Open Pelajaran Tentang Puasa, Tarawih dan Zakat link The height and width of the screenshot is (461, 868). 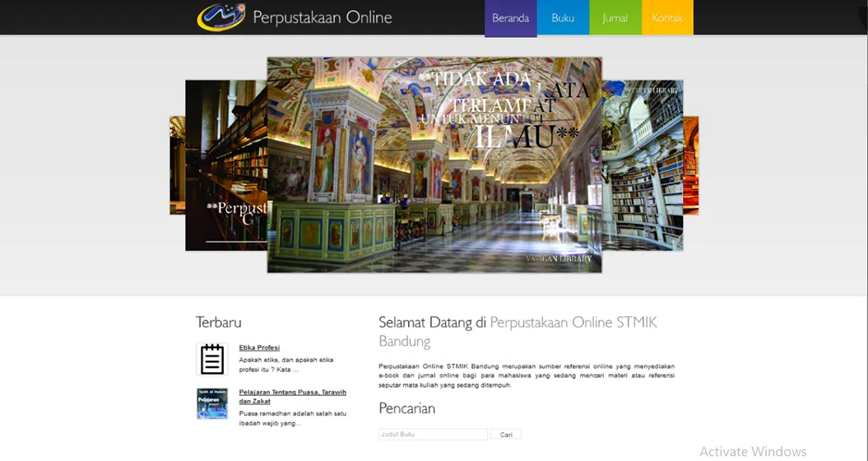tap(292, 396)
